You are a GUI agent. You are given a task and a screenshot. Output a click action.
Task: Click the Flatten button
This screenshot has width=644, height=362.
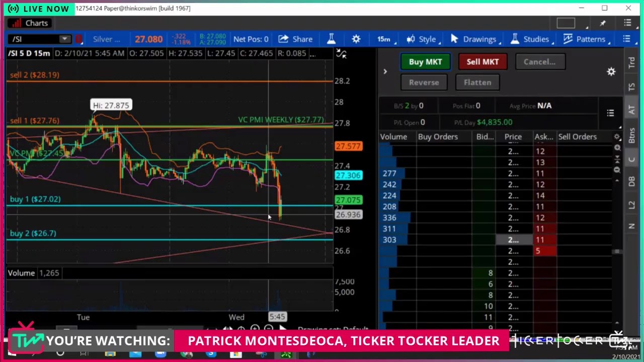coord(477,82)
